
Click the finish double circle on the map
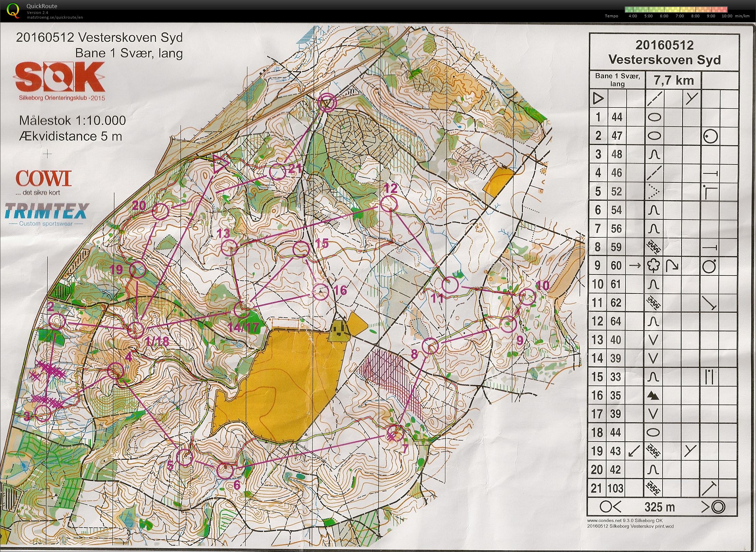pos(327,102)
